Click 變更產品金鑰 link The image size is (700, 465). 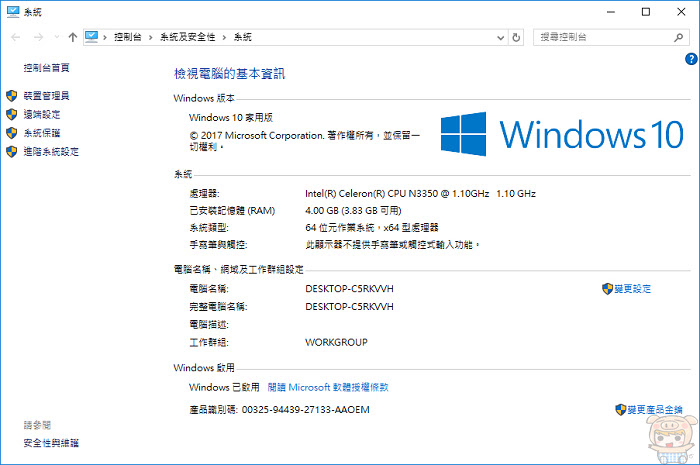click(x=649, y=410)
